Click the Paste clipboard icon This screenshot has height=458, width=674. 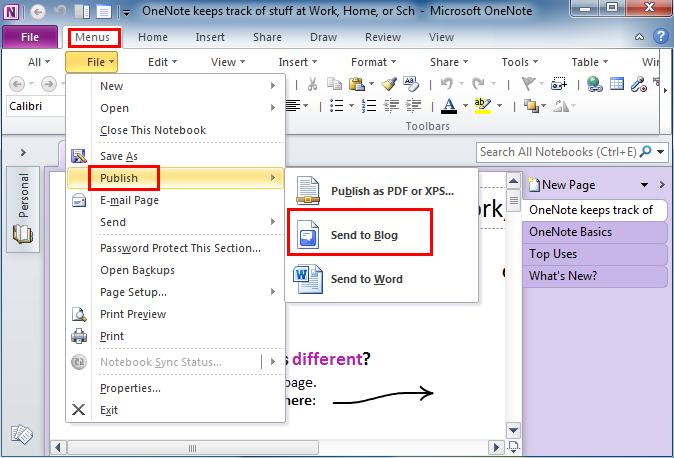pyautogui.click(x=357, y=83)
